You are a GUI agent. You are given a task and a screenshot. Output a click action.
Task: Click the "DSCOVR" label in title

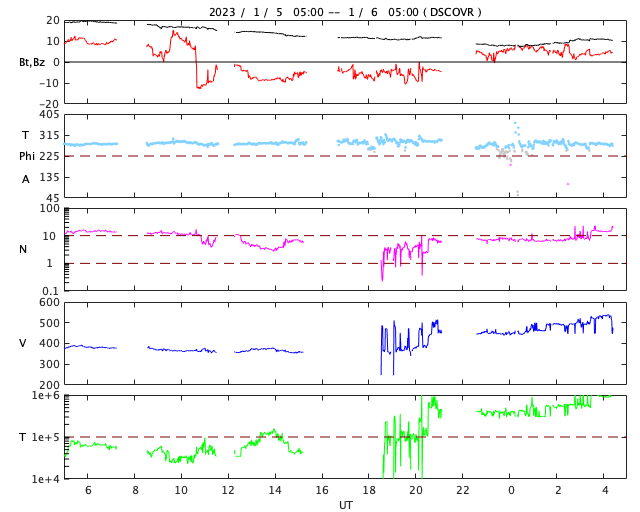pos(452,12)
